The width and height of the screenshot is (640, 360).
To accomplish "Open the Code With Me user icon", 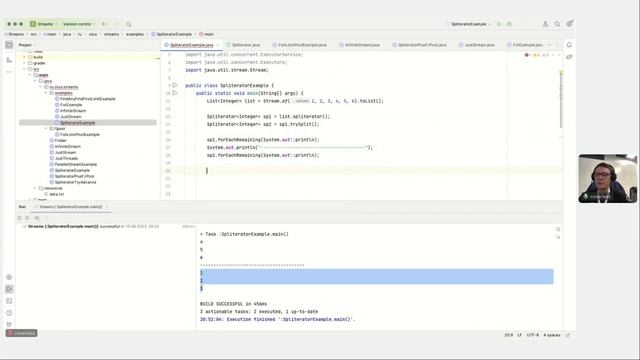I will point(545,24).
